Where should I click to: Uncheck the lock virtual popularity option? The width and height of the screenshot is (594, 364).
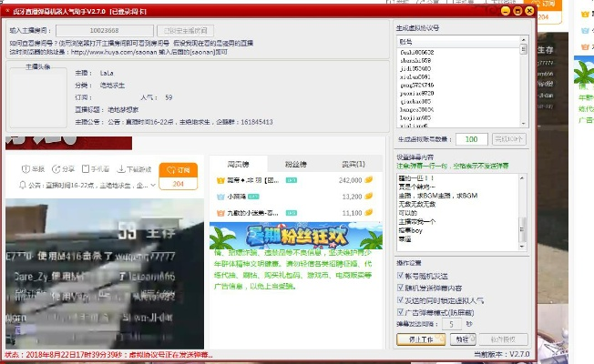point(400,300)
